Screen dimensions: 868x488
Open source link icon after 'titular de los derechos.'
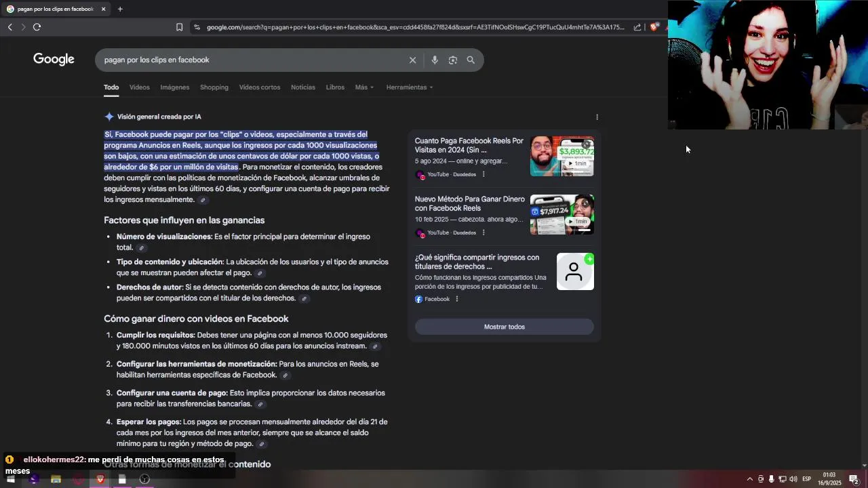click(x=304, y=299)
